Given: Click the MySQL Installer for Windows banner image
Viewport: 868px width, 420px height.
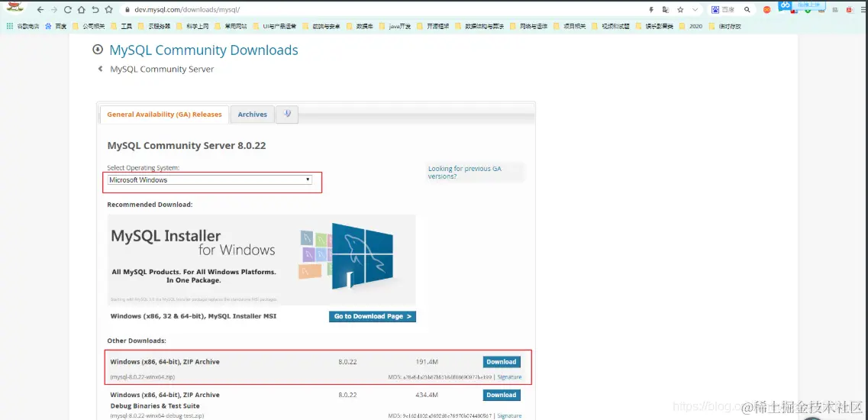Looking at the screenshot, I should (261, 260).
